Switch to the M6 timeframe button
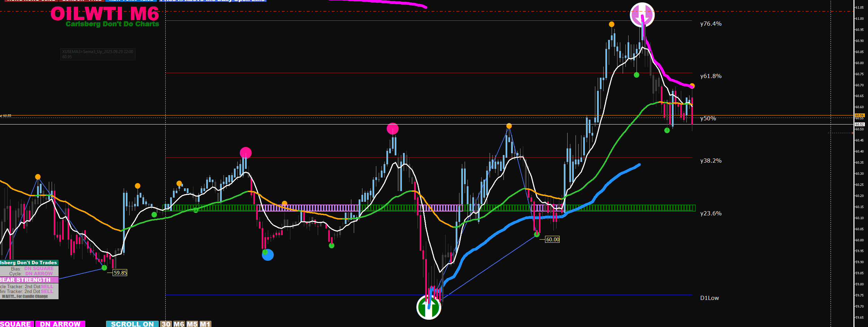Image resolution: width=868 pixels, height=327 pixels. tap(179, 324)
